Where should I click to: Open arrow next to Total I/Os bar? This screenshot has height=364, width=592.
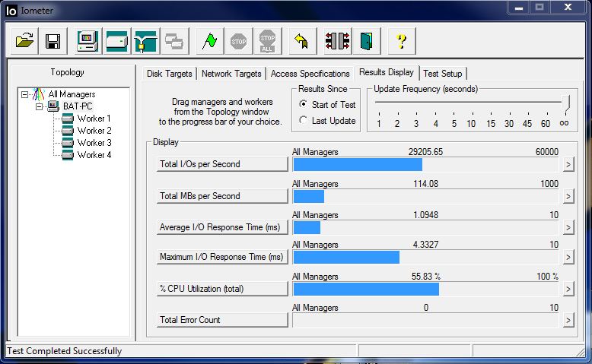tap(568, 164)
